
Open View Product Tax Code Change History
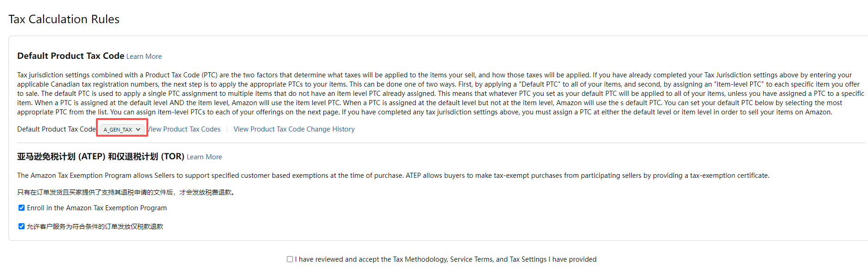[294, 129]
